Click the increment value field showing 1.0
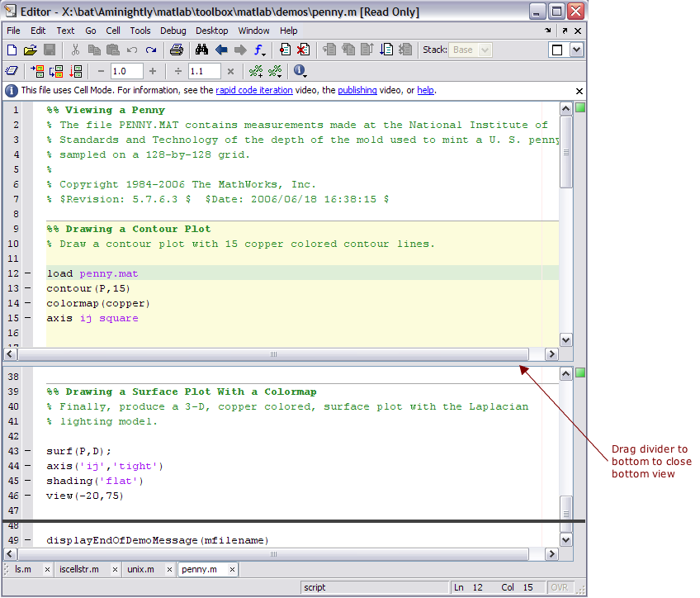The image size is (700, 598). click(127, 72)
